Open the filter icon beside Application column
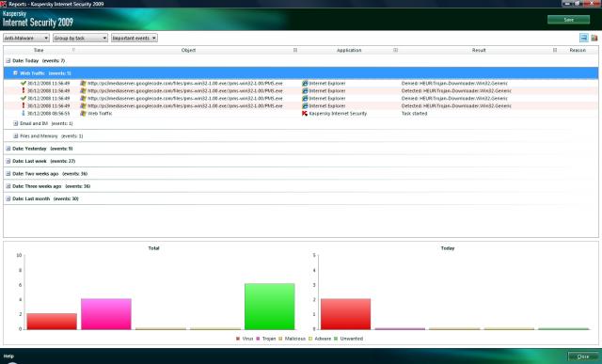The image size is (602, 364). point(395,50)
